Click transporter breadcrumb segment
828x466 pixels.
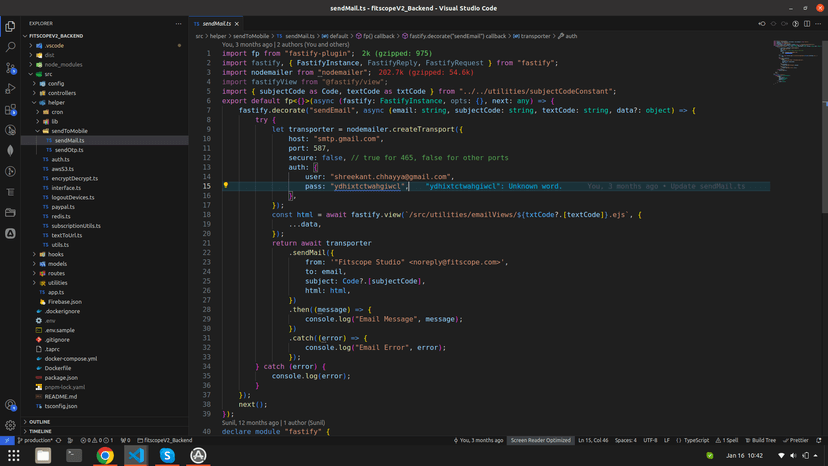click(x=532, y=36)
